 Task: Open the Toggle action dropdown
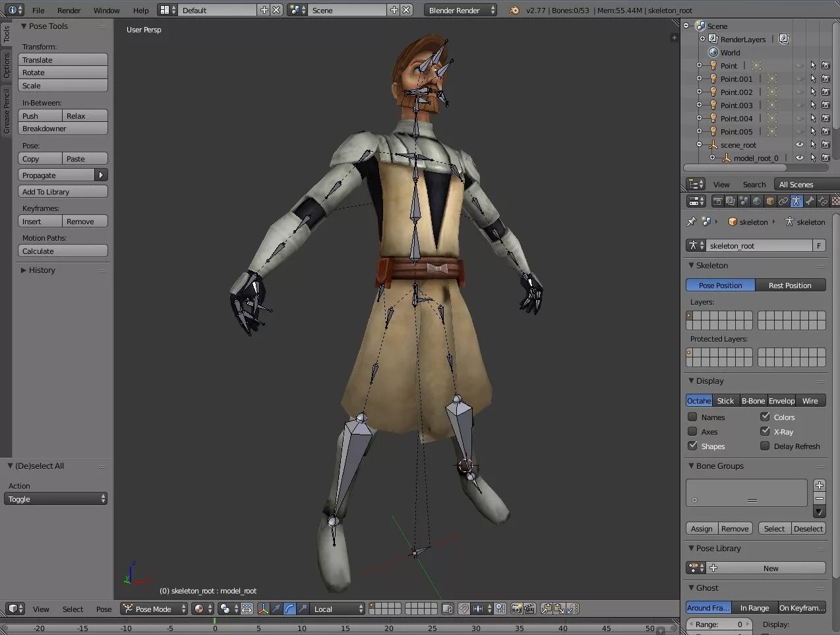coord(56,499)
